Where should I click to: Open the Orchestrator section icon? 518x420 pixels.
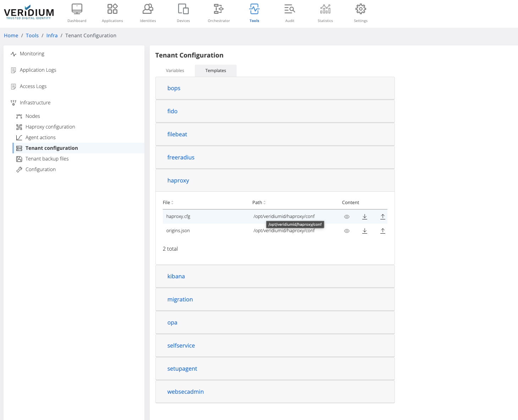(219, 9)
